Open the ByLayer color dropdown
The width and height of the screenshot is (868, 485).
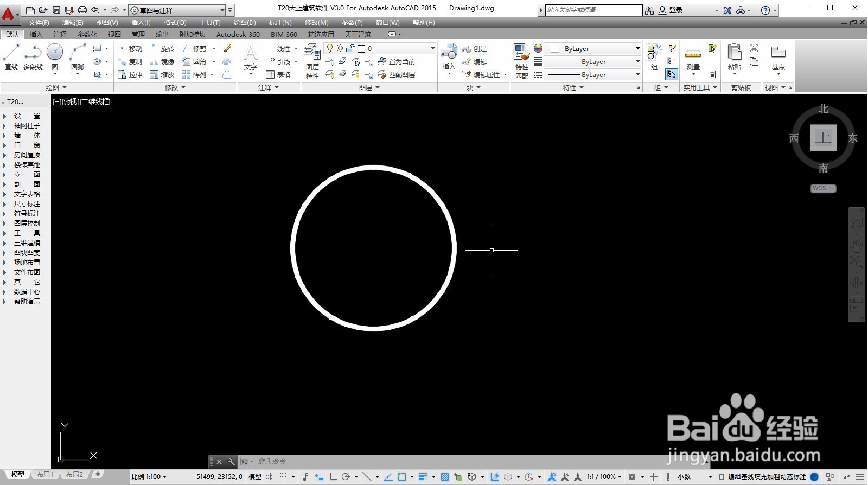(x=593, y=48)
